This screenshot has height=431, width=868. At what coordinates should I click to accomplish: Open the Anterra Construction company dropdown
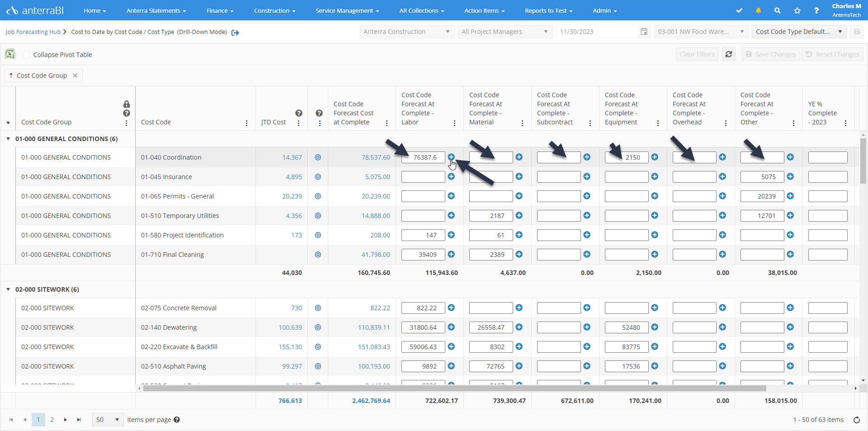406,32
